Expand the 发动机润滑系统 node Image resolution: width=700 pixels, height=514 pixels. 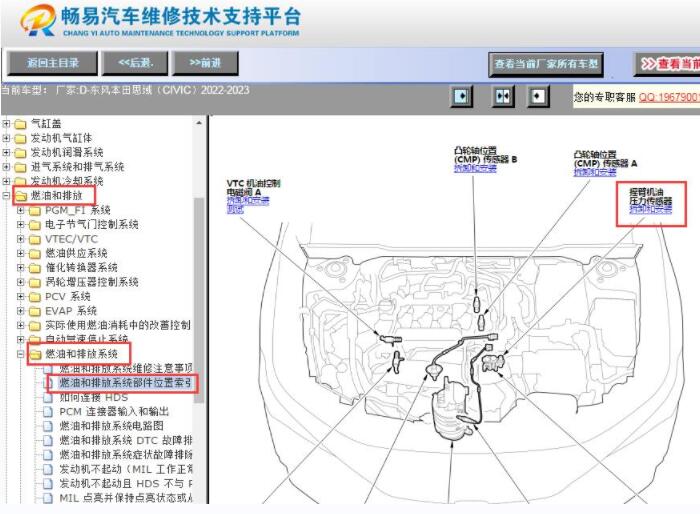coord(6,152)
